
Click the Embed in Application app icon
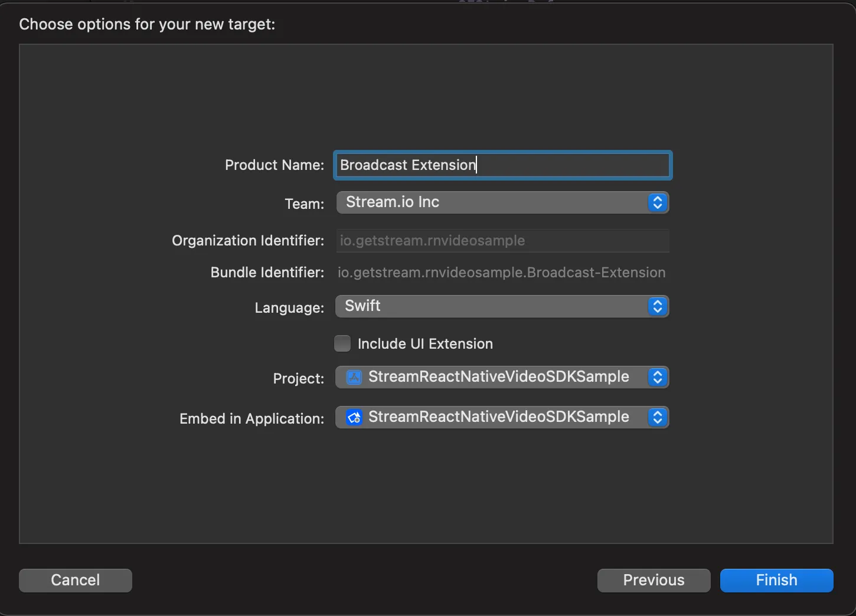pos(353,417)
